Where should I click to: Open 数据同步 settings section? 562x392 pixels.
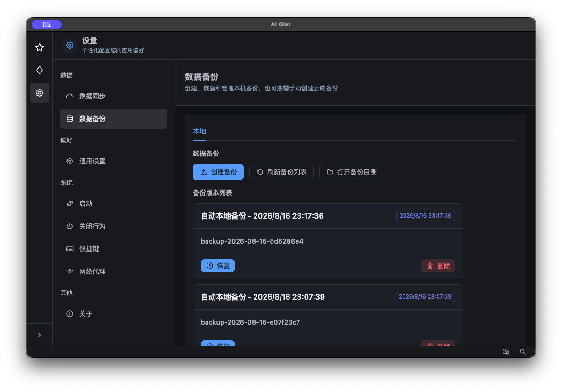click(114, 96)
